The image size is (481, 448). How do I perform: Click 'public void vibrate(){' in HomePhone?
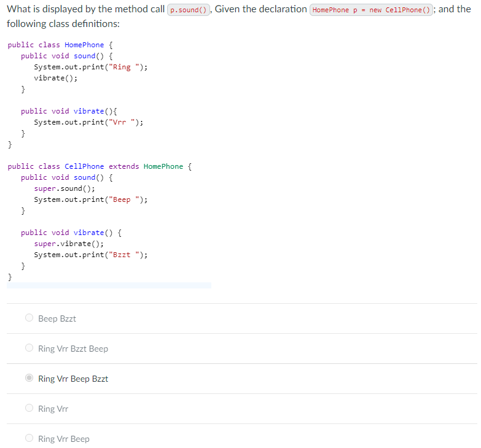(69, 111)
